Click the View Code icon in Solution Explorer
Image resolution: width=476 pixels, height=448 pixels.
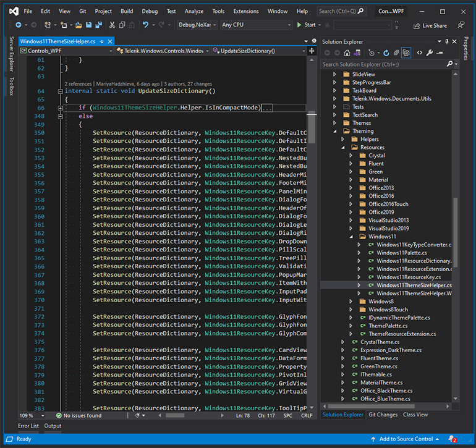(x=419, y=53)
